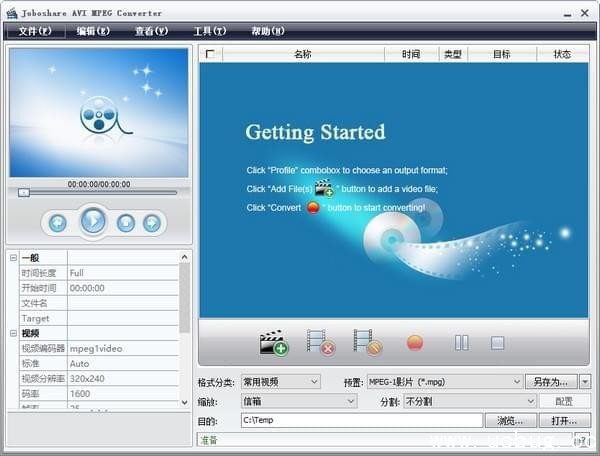This screenshot has height=456, width=600.
Task: Click the Add File(s) clapperboard icon
Action: (x=273, y=343)
